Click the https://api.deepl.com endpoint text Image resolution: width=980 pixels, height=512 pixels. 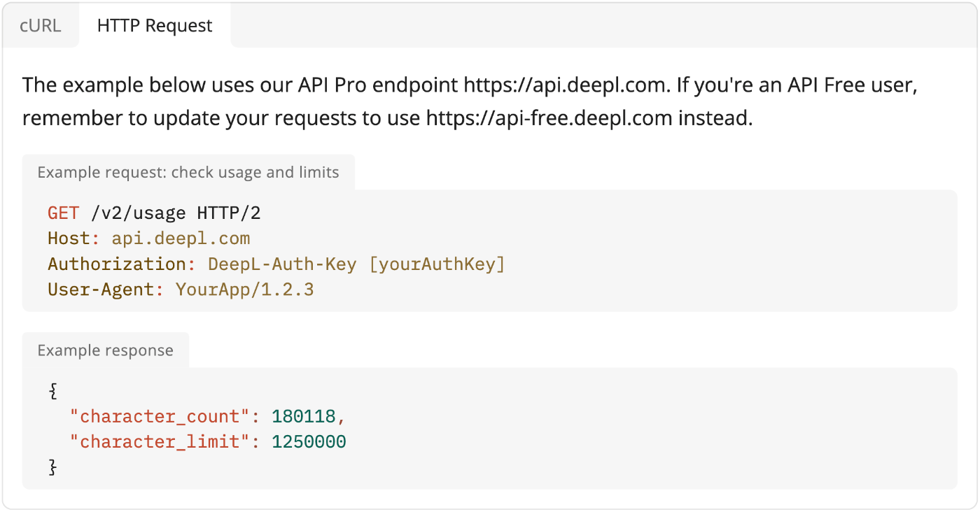[x=563, y=86]
